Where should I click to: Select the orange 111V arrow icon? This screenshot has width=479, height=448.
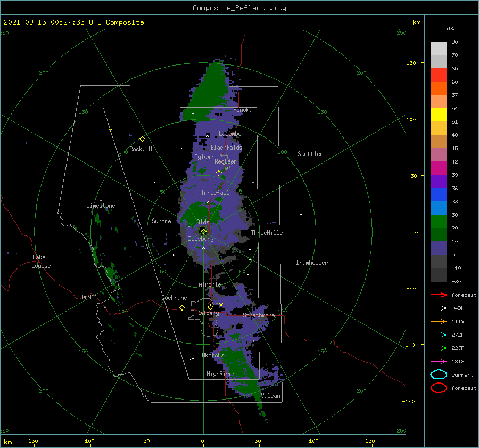pyautogui.click(x=439, y=321)
